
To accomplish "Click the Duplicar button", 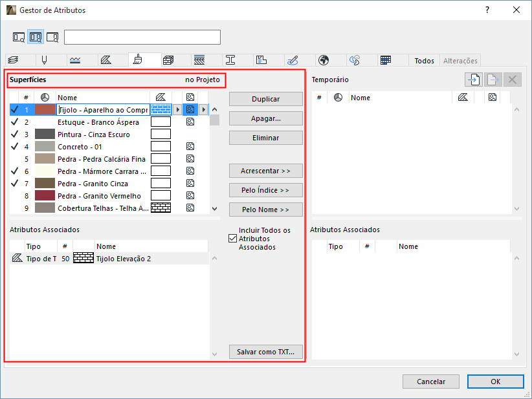I will coord(265,99).
